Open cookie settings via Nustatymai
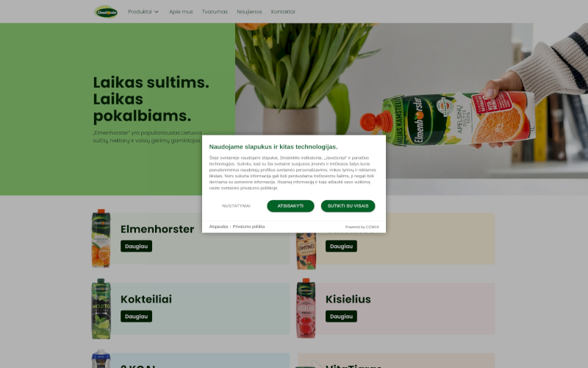 click(236, 206)
